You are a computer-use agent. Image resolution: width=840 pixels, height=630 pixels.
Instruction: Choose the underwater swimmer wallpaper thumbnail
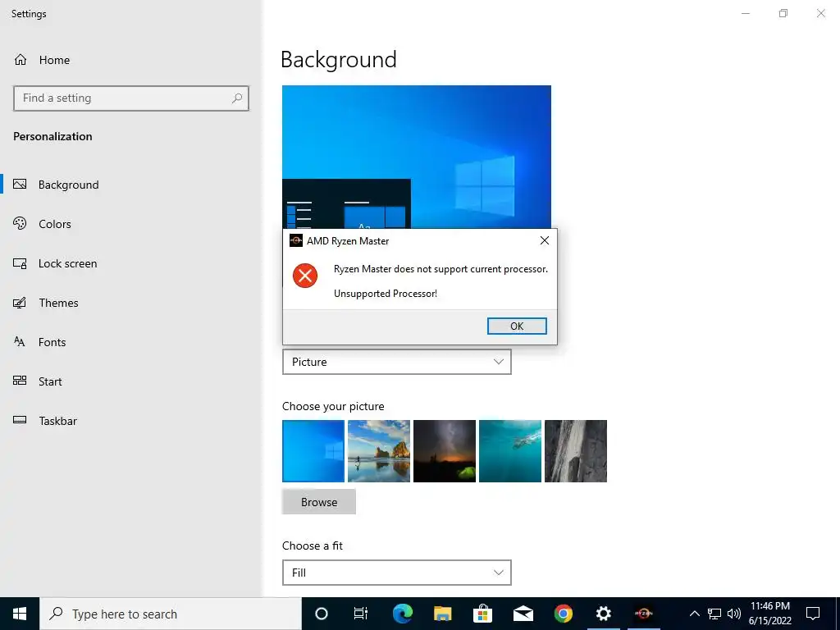click(510, 451)
